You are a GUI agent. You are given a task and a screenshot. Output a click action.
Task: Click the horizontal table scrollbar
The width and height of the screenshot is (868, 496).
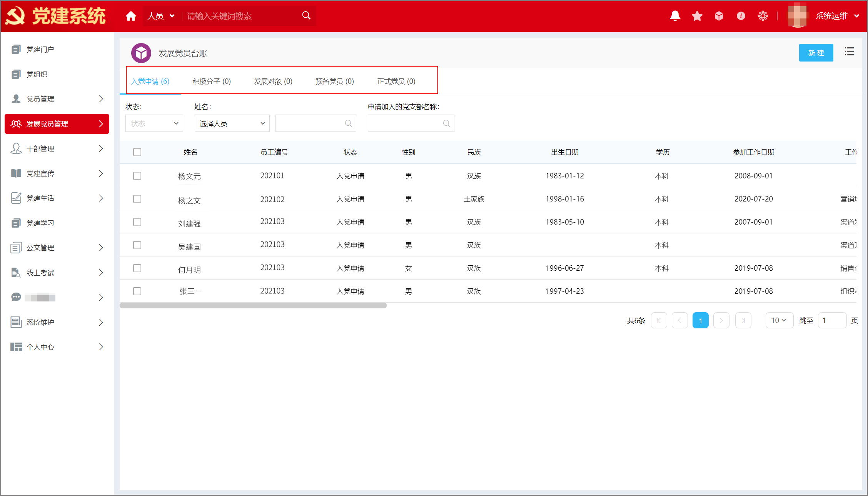253,305
